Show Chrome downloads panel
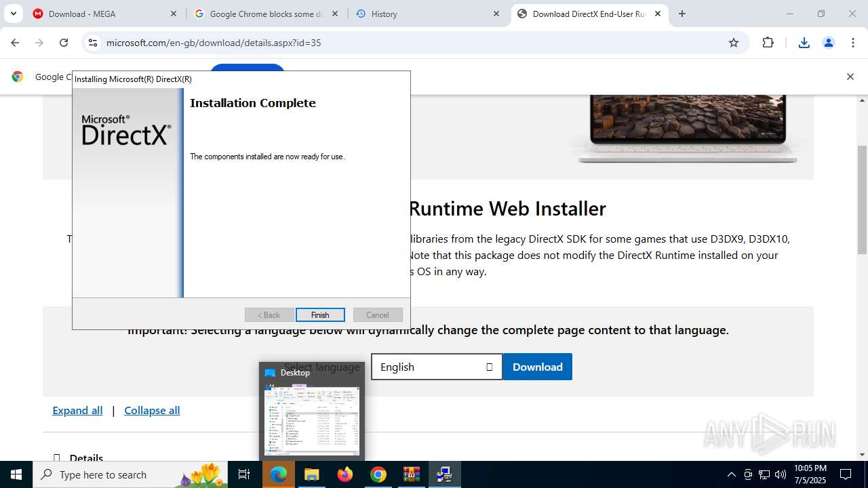The image size is (868, 488). (804, 43)
